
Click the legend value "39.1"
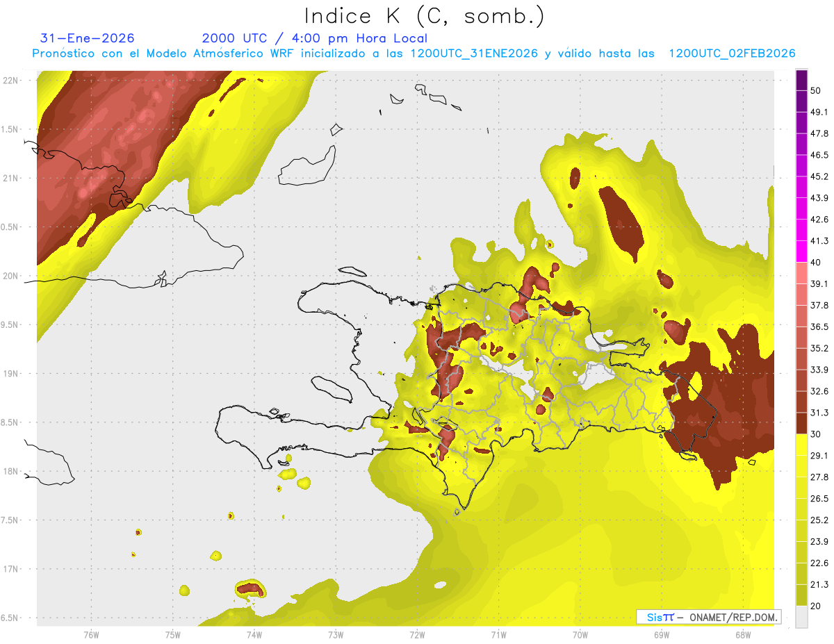pyautogui.click(x=819, y=284)
